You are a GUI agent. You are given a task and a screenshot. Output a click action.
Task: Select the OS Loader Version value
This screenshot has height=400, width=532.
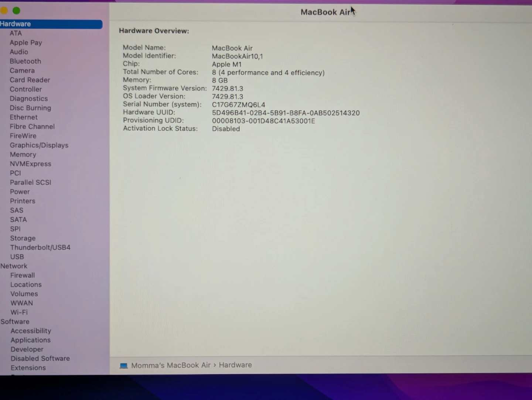point(228,97)
